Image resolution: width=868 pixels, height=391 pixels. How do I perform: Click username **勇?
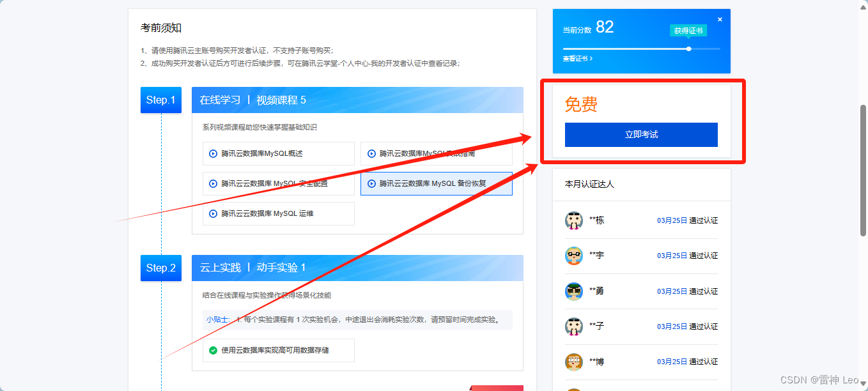(596, 291)
